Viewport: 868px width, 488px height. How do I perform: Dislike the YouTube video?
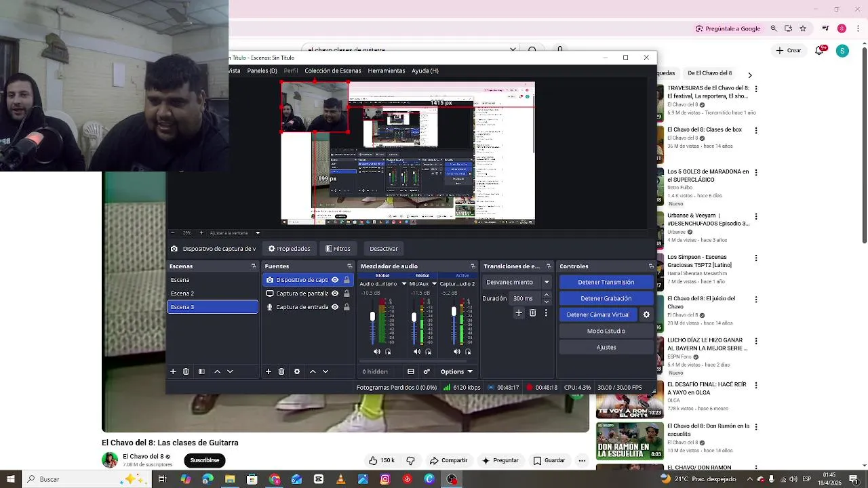pos(410,460)
